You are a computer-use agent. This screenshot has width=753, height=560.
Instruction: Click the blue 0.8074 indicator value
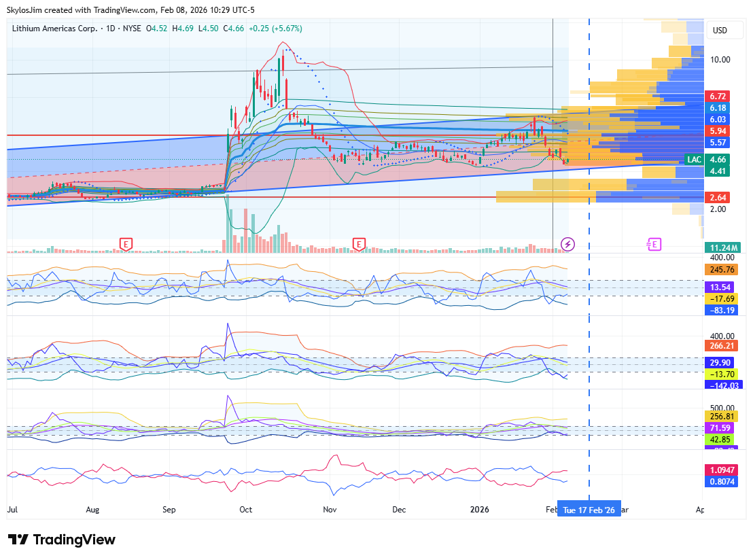[x=722, y=481]
